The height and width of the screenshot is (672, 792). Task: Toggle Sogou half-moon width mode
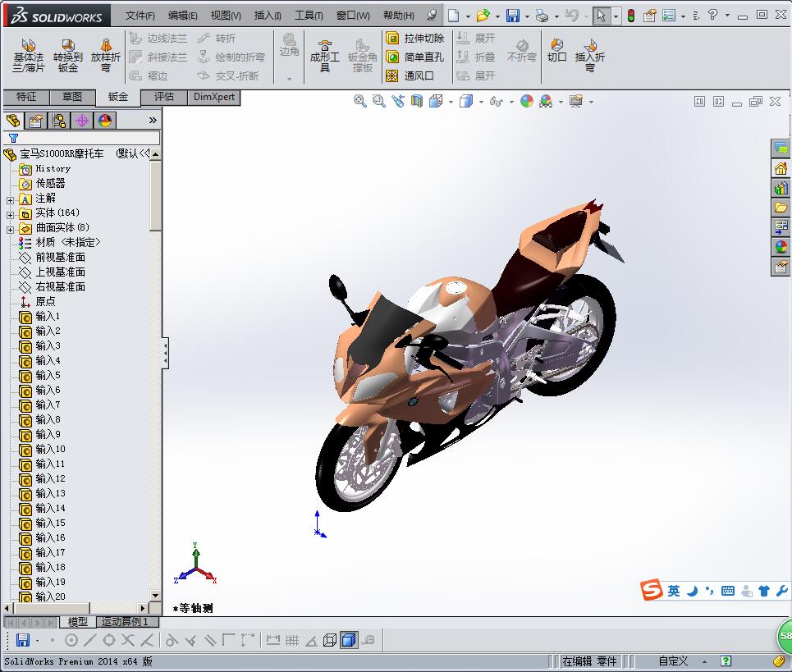tap(692, 591)
